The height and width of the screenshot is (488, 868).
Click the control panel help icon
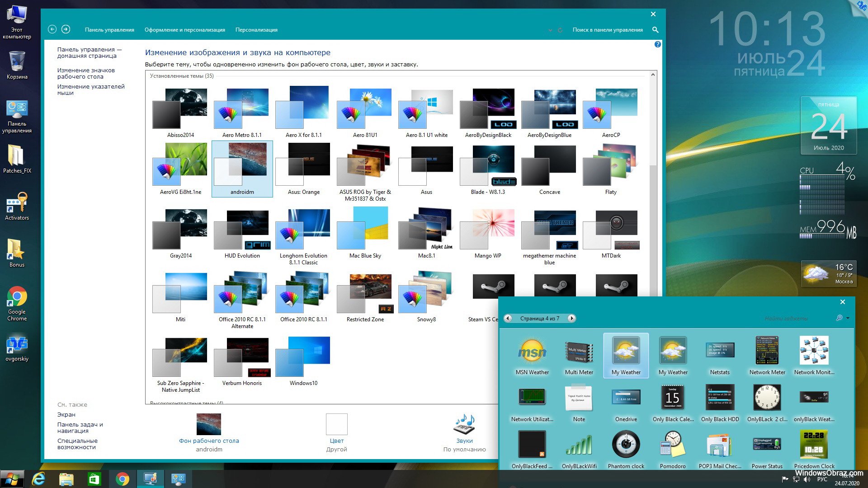(x=657, y=44)
